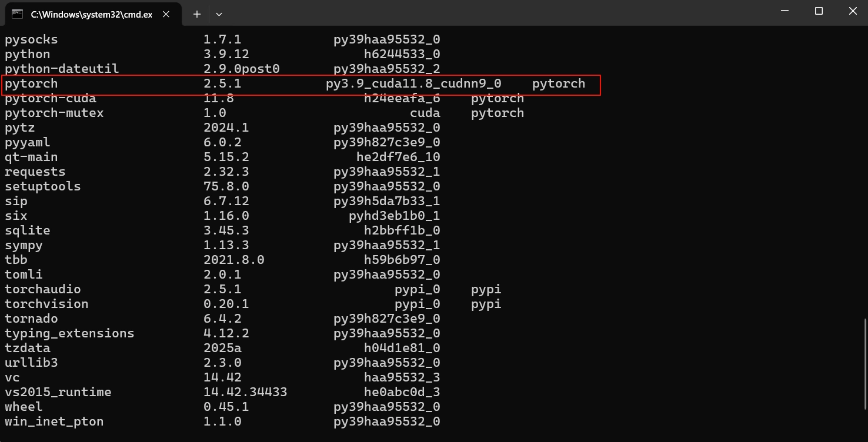Click the win_inet_pton package name
The image size is (868, 442).
point(54,421)
